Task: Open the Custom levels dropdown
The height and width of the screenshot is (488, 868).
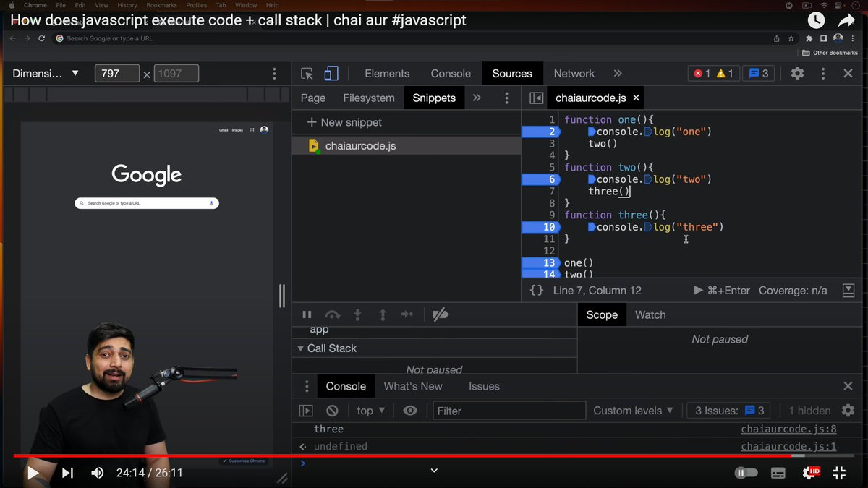Action: click(x=633, y=411)
